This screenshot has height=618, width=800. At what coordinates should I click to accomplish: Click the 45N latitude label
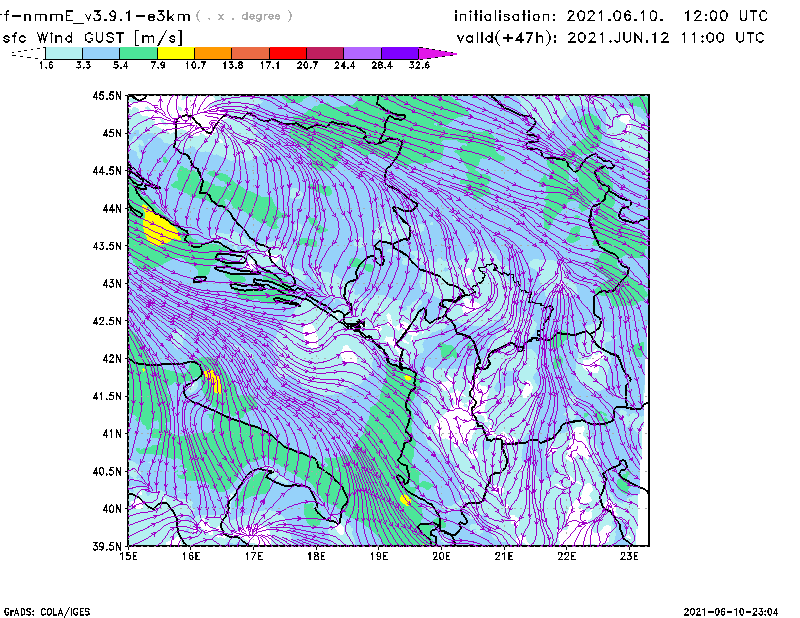pos(112,133)
